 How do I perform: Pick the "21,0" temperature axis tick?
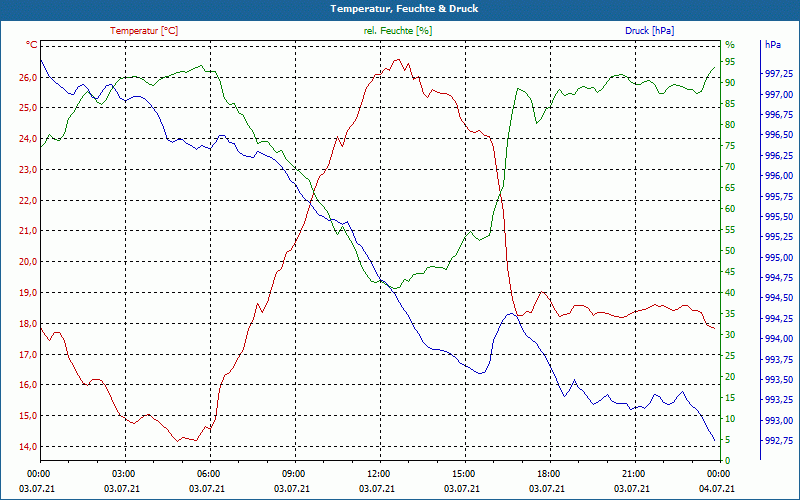pos(28,231)
